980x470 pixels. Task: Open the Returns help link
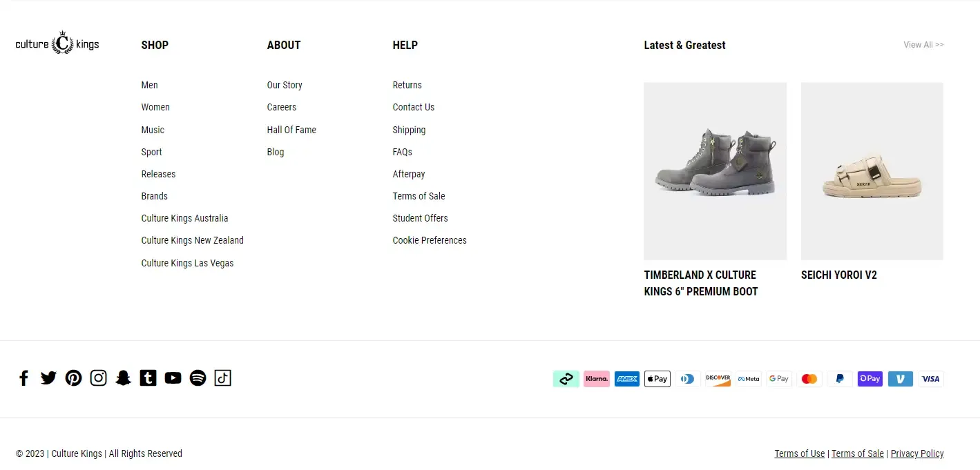(x=407, y=85)
